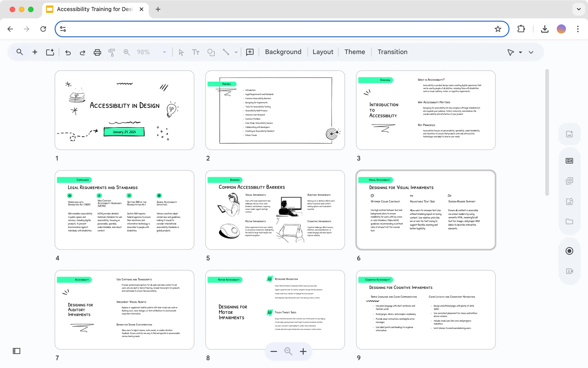Click the Background button
This screenshot has height=368, width=588.
click(283, 52)
